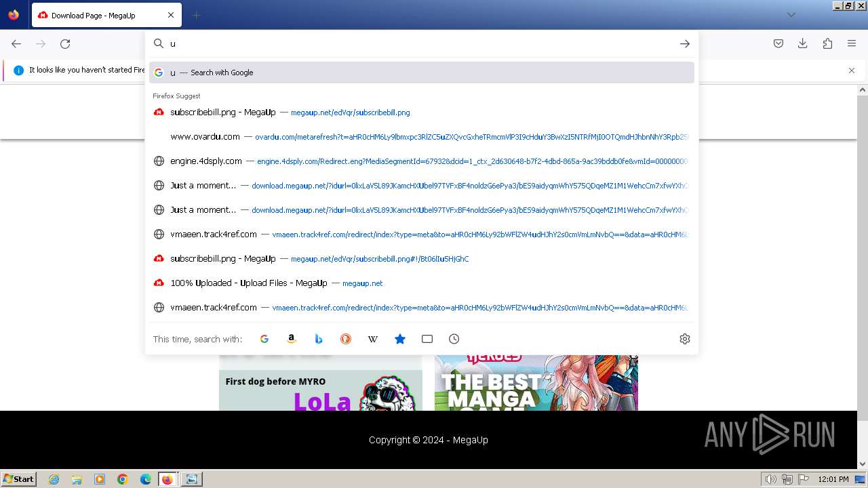Click the Go arrow in address bar

pos(685,43)
